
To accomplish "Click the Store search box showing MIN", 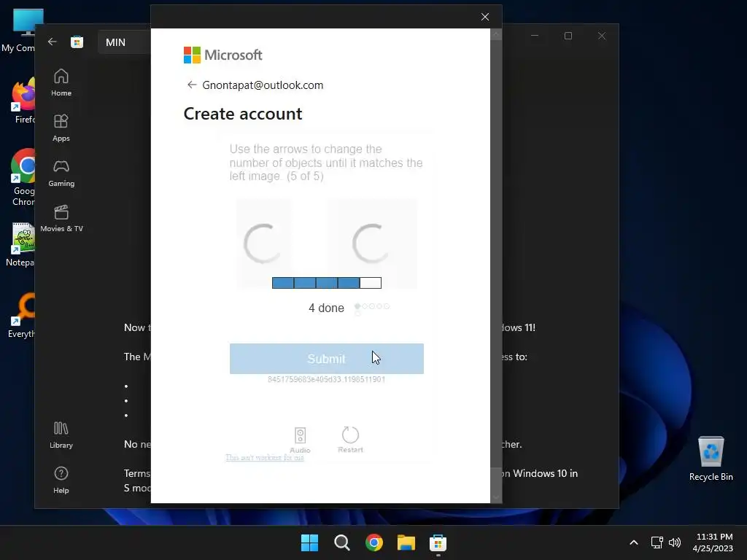I will click(125, 42).
